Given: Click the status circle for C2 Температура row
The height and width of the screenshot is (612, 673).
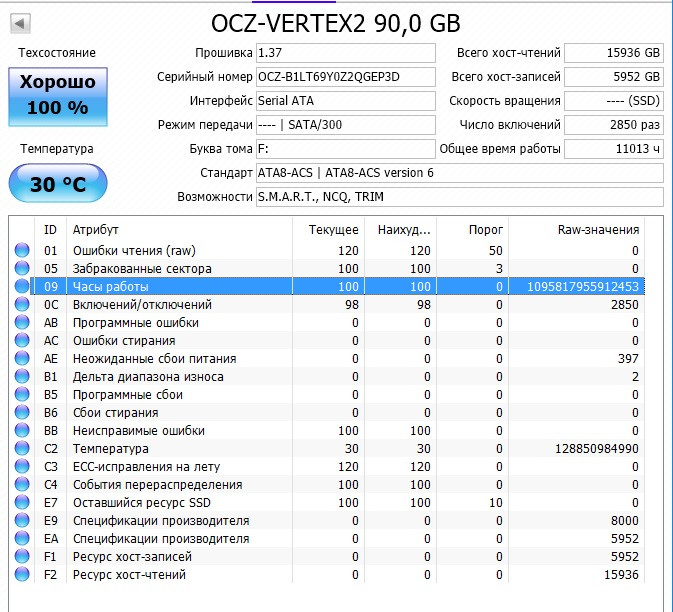Looking at the screenshot, I should point(22,448).
